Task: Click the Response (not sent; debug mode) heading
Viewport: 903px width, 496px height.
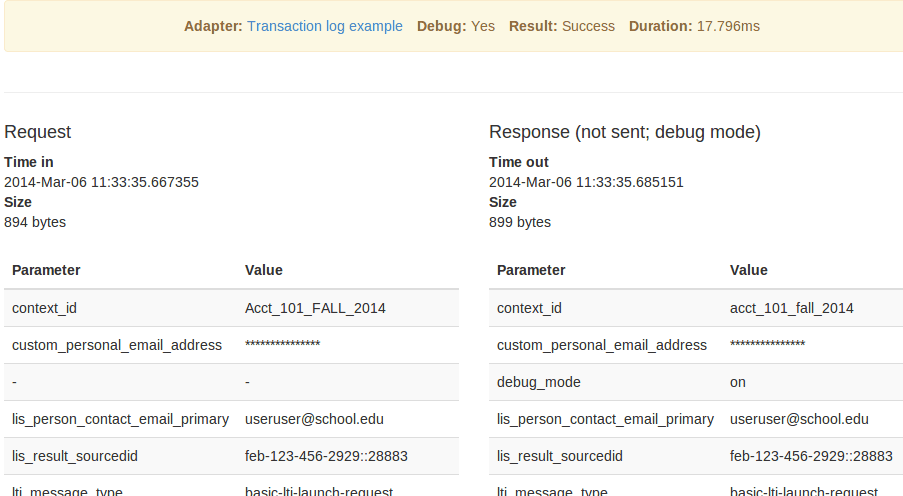Action: [625, 132]
